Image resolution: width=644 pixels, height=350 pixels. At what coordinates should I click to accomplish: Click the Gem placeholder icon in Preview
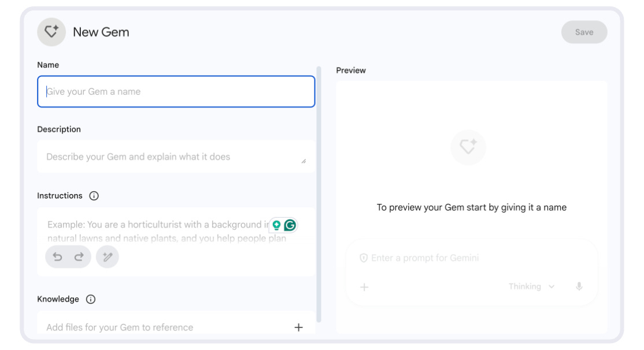point(467,147)
